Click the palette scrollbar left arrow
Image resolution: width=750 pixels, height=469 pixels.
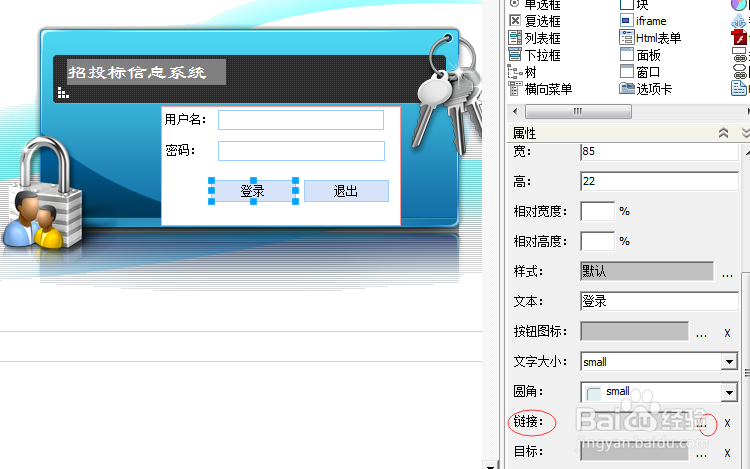pos(515,111)
